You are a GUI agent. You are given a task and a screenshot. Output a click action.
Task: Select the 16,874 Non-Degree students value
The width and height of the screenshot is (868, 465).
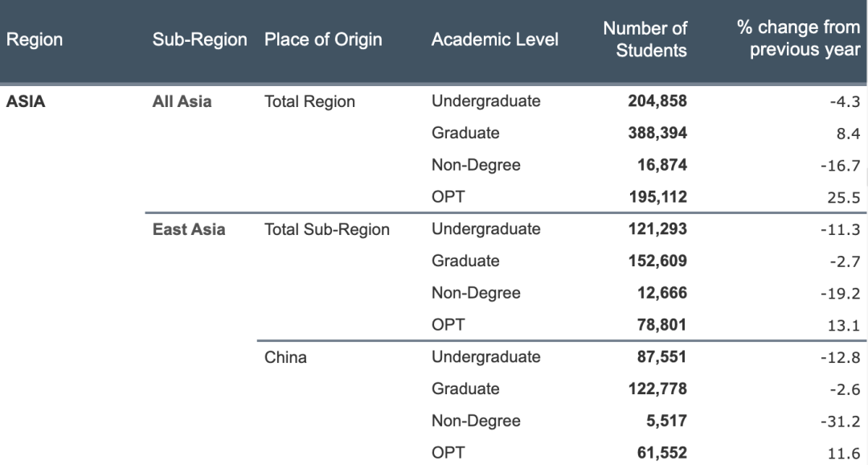pyautogui.click(x=662, y=165)
